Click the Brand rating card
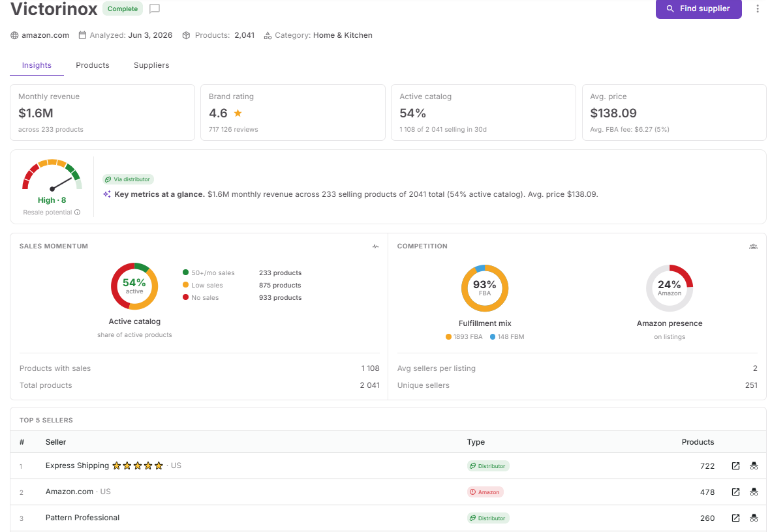770x532 pixels. point(293,112)
